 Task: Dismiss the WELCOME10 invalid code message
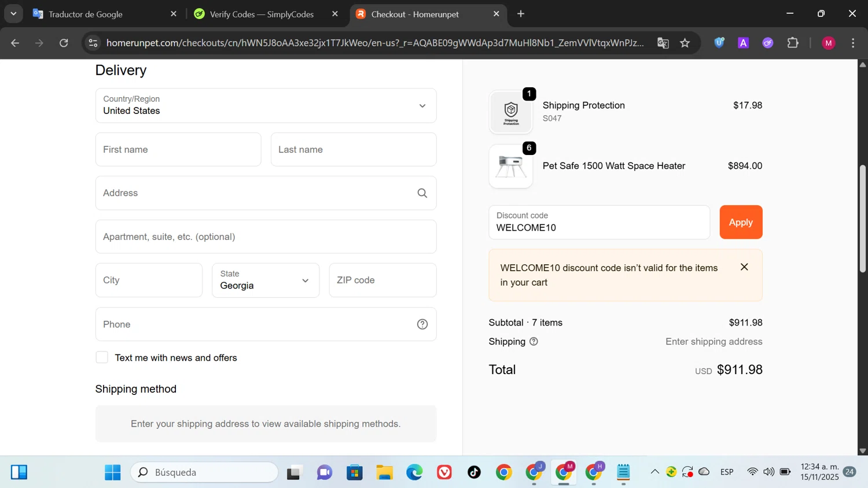pos(744,267)
